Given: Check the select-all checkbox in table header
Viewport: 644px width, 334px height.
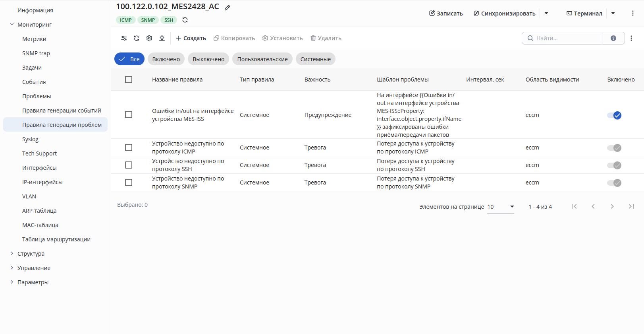Looking at the screenshot, I should pos(129,80).
